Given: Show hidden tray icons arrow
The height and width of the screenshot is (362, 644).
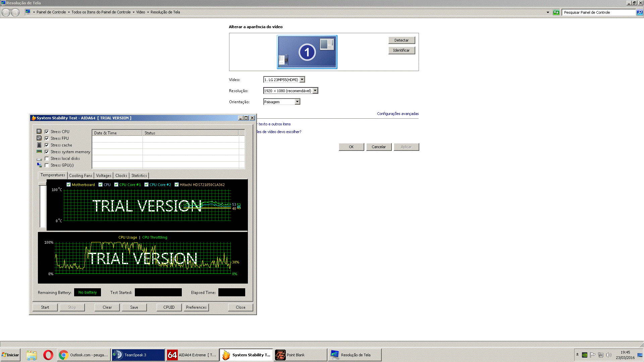Looking at the screenshot, I should (577, 355).
